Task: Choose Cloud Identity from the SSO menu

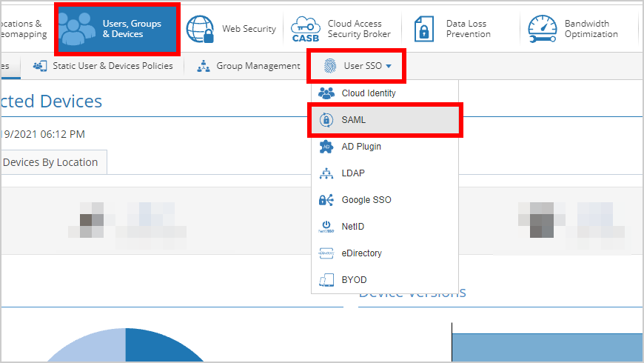Action: [x=385, y=93]
